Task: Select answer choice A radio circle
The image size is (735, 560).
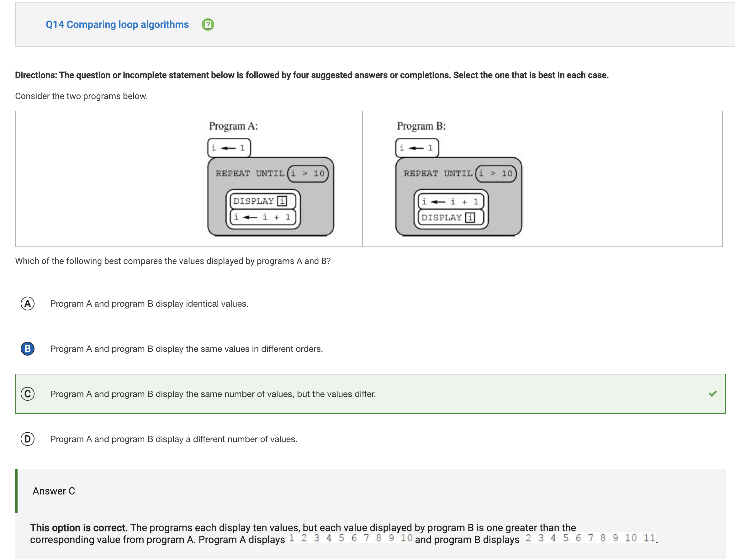Action: coord(28,304)
